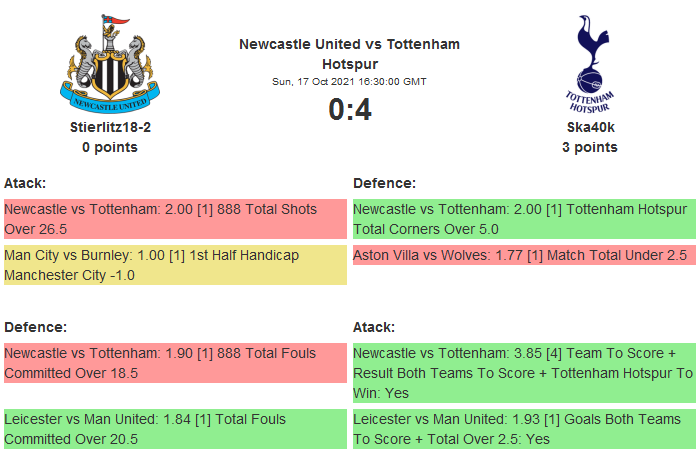The width and height of the screenshot is (700, 460).
Task: Click the left team's lower Defence heading
Action: coord(35,327)
